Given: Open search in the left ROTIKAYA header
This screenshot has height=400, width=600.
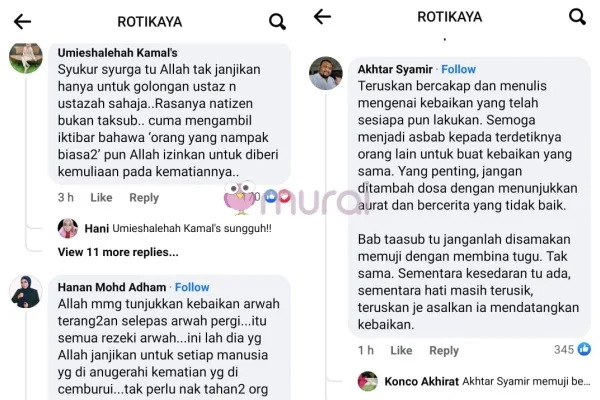Looking at the screenshot, I should point(277,21).
